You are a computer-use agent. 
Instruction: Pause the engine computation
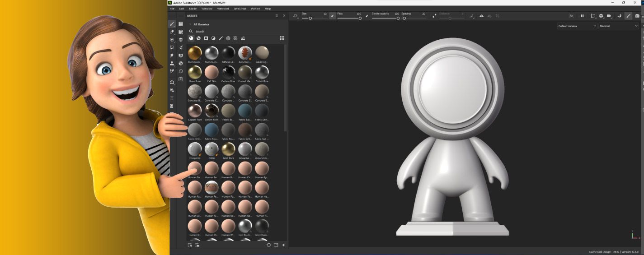click(x=582, y=16)
